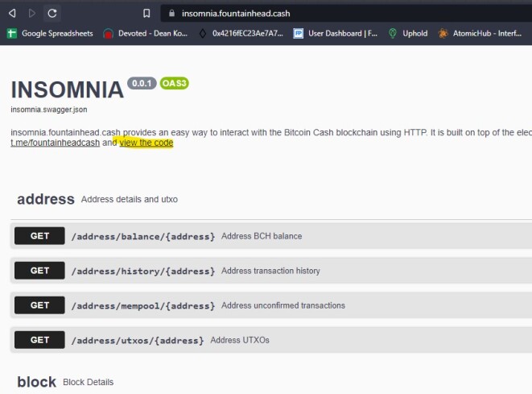Screen dimensions: 532x394
Task: Open the t.me/fountainheadcash Telegram link
Action: [56, 143]
